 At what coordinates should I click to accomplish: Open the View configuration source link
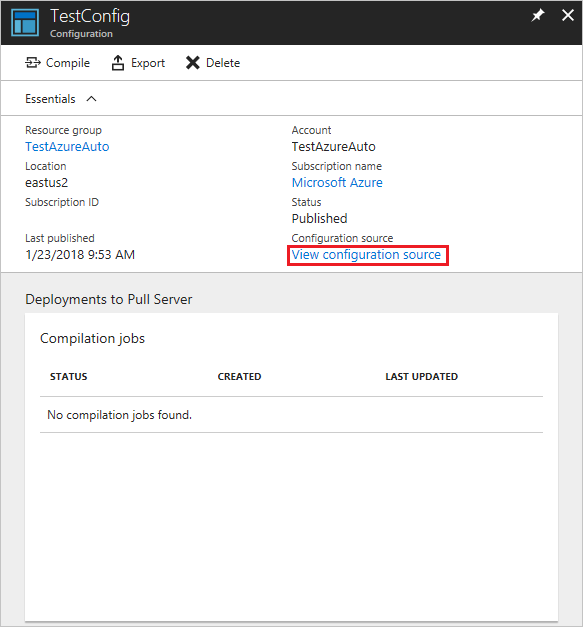[x=366, y=255]
